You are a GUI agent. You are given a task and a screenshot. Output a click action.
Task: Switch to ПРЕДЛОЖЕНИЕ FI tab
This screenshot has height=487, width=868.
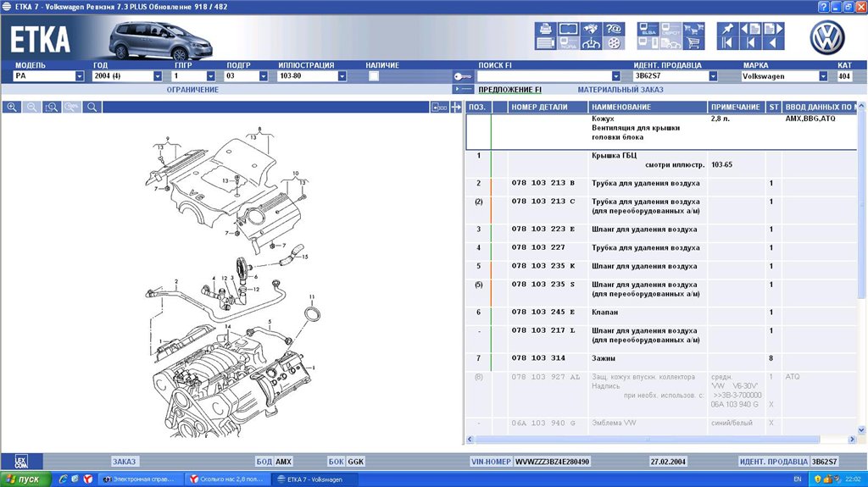coord(509,89)
